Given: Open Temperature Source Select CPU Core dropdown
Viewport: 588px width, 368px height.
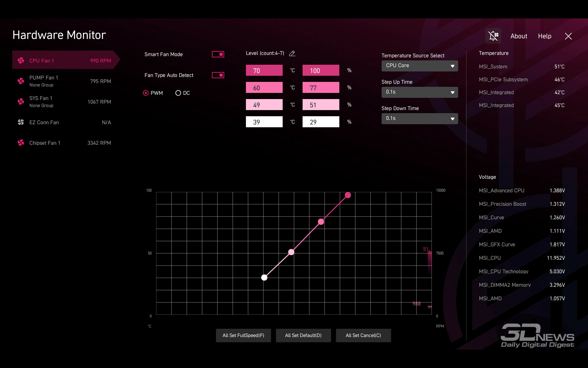Looking at the screenshot, I should click(x=420, y=66).
